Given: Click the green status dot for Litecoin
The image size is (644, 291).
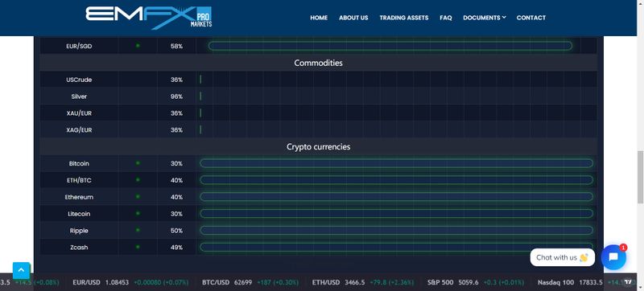Looking at the screenshot, I should (138, 214).
